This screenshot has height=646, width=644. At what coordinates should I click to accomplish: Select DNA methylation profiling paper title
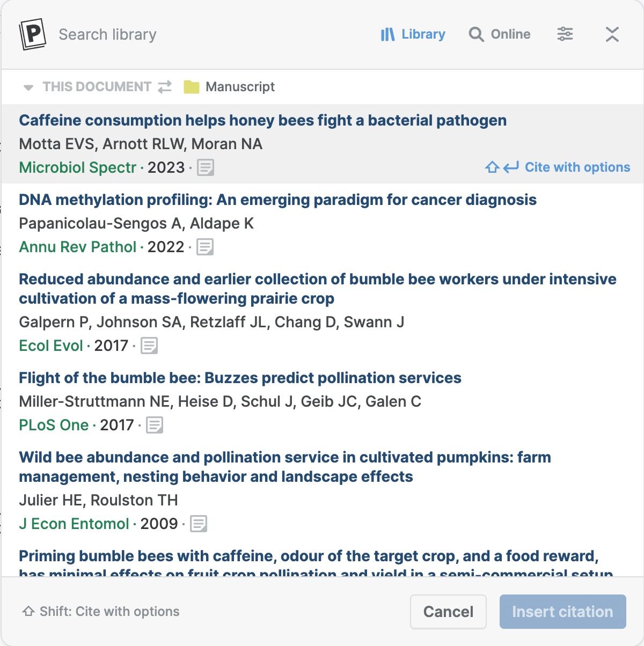click(x=277, y=200)
